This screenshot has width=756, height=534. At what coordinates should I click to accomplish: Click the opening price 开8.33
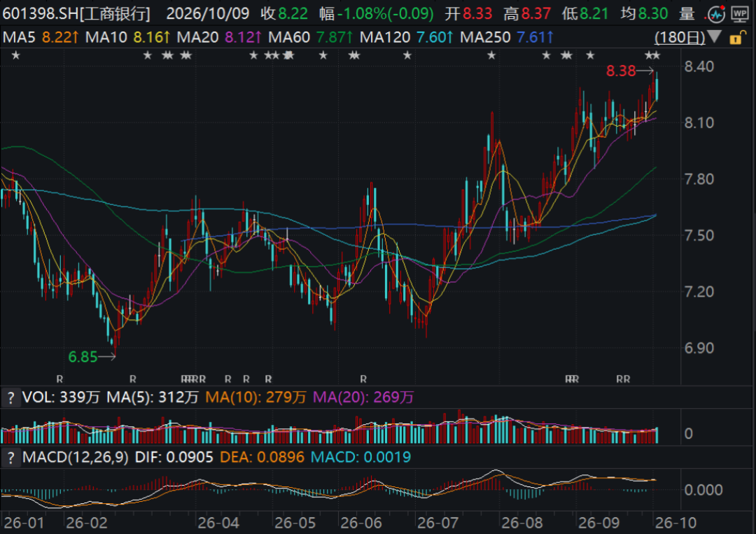point(468,13)
